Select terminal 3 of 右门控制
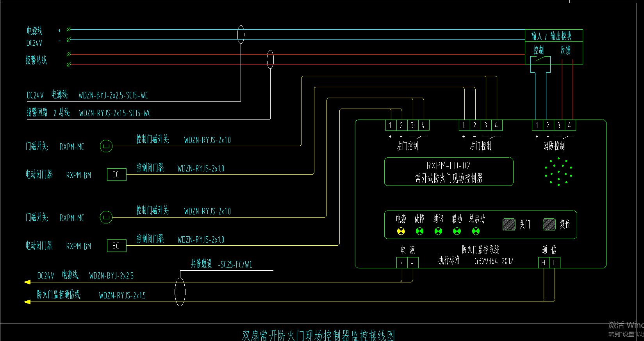Image resolution: width=644 pixels, height=341 pixels. coord(485,125)
